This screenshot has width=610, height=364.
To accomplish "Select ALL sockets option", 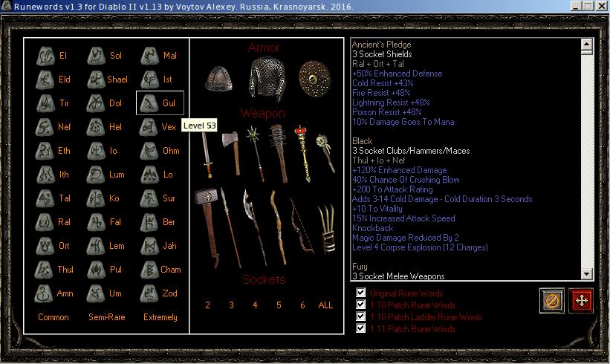I will [x=325, y=305].
